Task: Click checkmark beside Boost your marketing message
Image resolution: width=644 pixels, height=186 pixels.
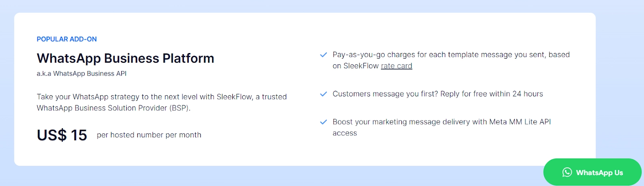Action: click(323, 122)
